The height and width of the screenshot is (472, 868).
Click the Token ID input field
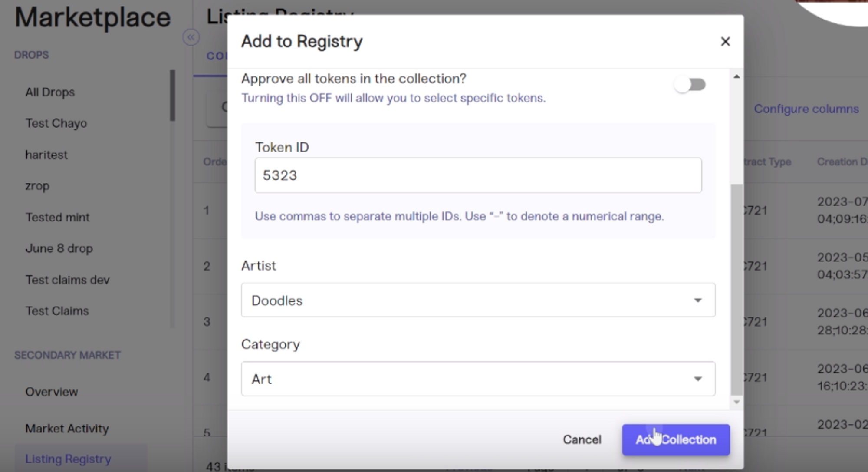pyautogui.click(x=477, y=175)
